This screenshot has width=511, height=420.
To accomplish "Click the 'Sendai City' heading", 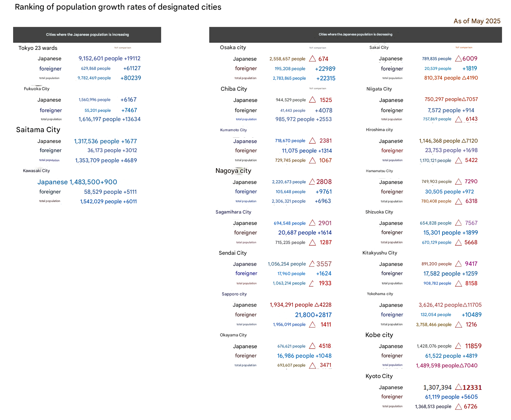I will tap(233, 253).
